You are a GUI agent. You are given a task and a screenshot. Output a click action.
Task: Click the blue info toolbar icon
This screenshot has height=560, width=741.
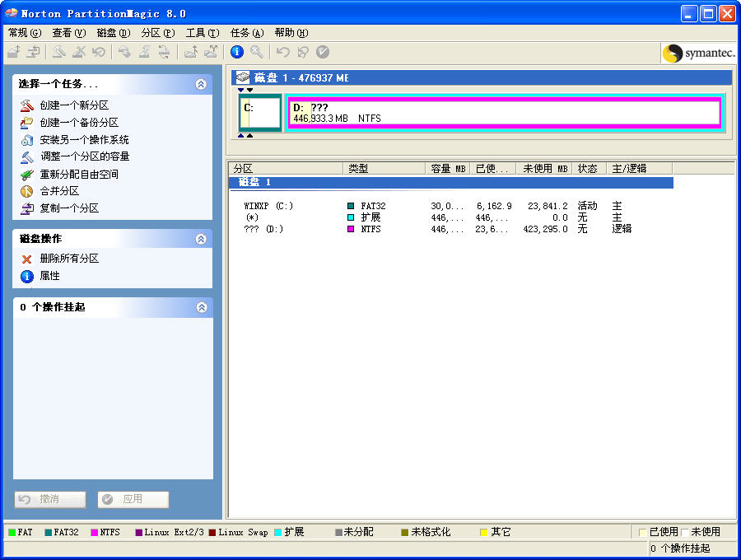pos(237,52)
